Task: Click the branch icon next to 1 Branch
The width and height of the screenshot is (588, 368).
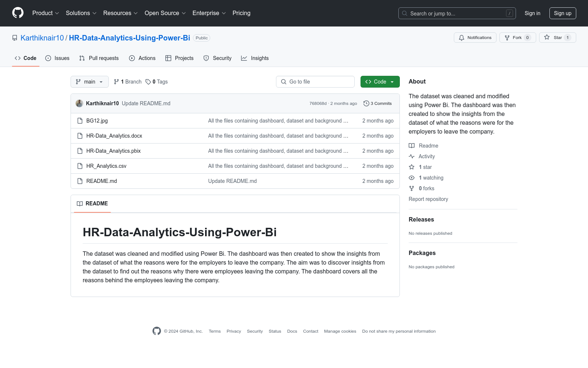Action: [x=116, y=82]
